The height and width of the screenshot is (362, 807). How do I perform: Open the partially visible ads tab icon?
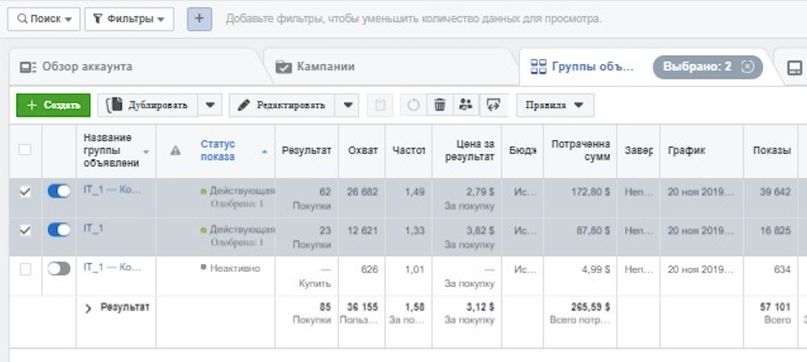point(795,67)
